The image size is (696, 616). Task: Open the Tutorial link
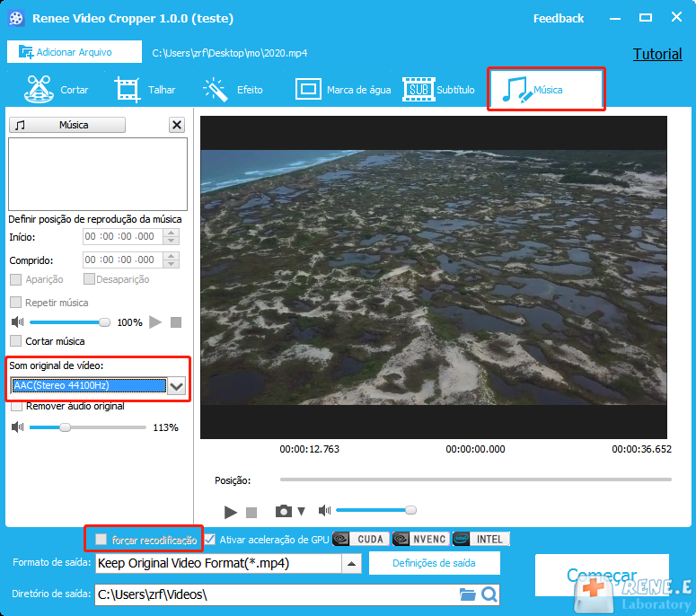click(x=657, y=54)
